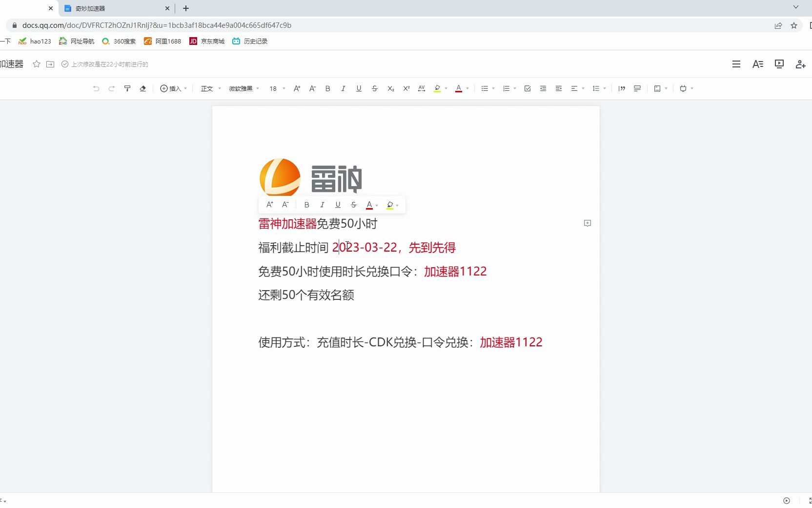Viewport: 812px width, 508px height.
Task: Toggle underline in the main toolbar
Action: tap(359, 88)
